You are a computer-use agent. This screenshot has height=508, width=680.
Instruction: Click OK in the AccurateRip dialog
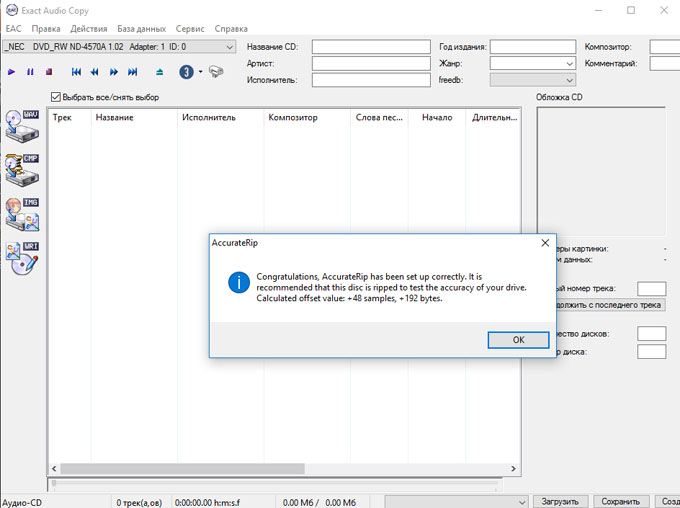coord(518,340)
